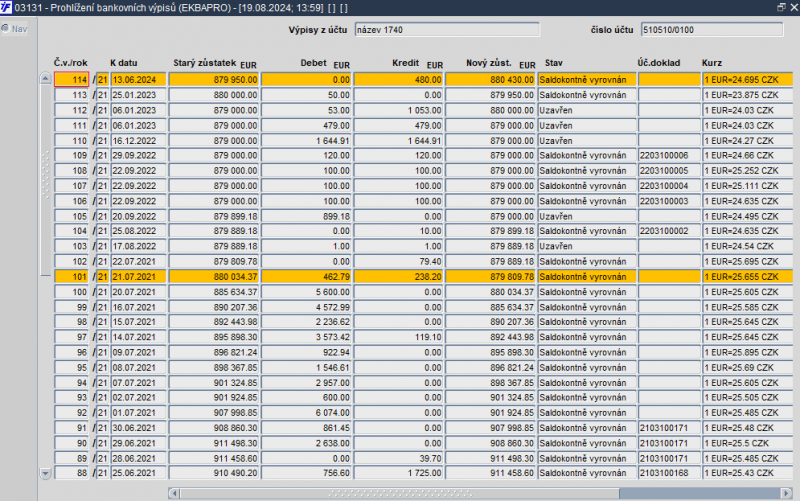
Task: Click credit value 480.00 in row 114
Action: click(398, 80)
